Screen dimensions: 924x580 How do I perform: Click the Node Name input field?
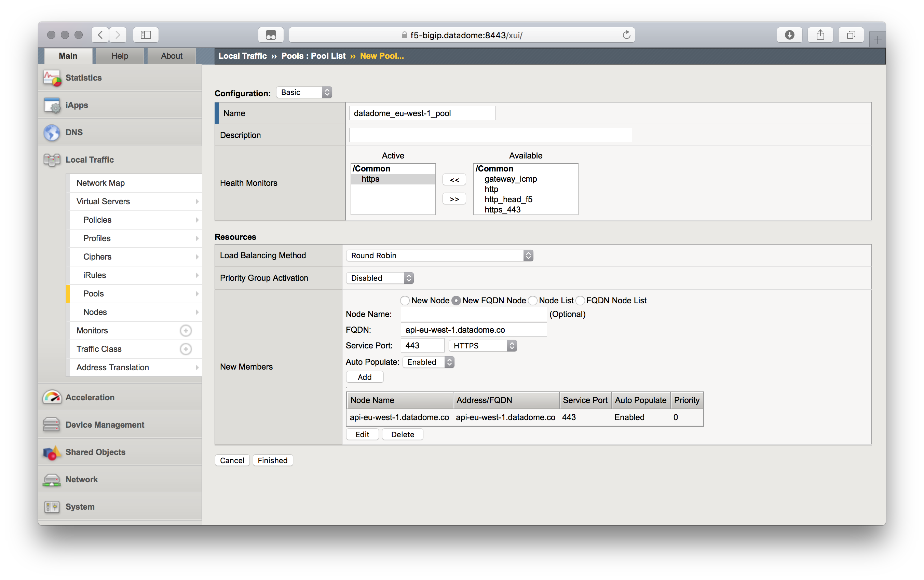(x=474, y=315)
